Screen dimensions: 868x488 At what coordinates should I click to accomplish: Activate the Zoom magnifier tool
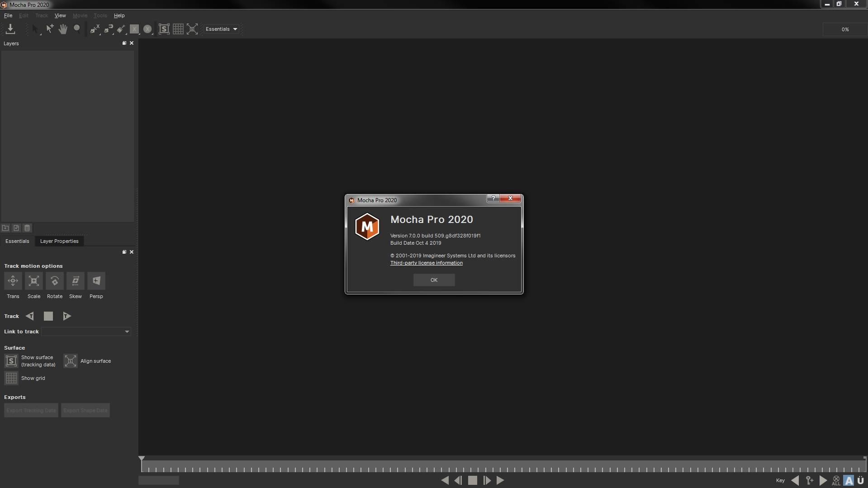pyautogui.click(x=77, y=29)
